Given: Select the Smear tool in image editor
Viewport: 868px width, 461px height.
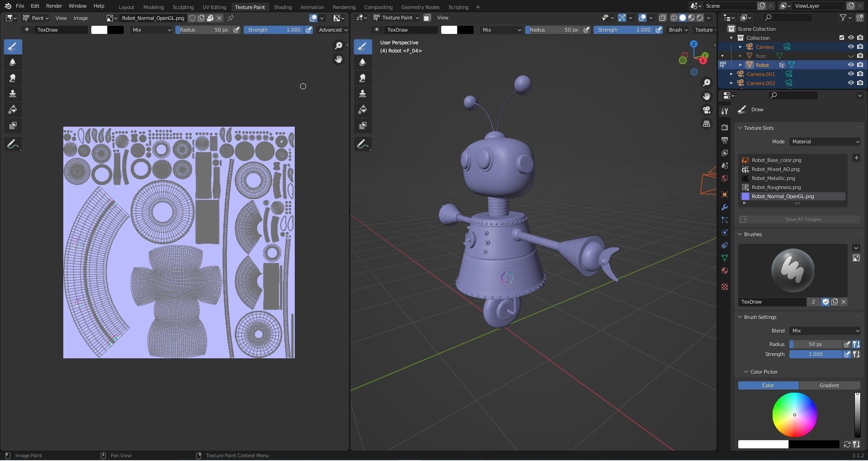Looking at the screenshot, I should 13,78.
